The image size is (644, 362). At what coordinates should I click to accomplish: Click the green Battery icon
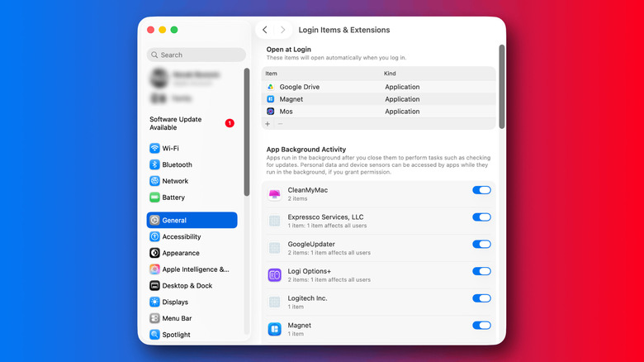point(154,198)
